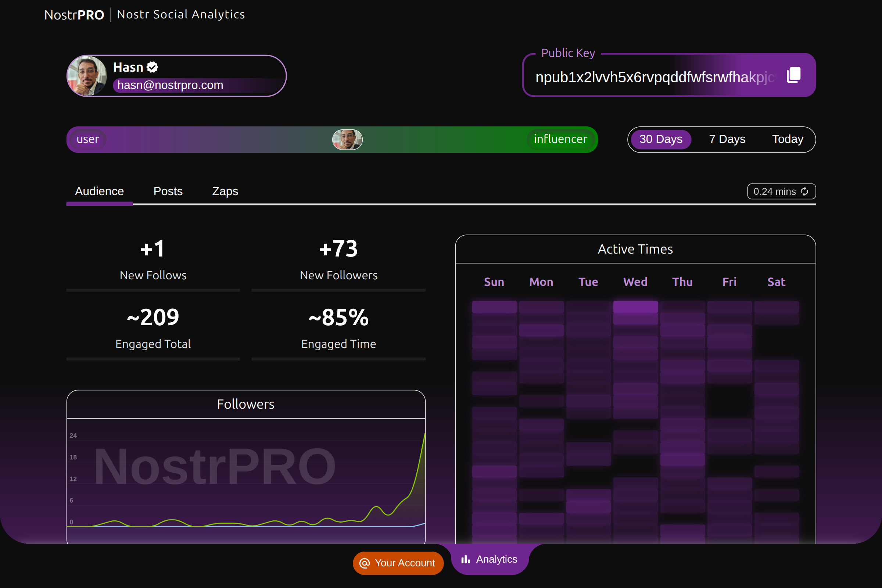Click the hasn@nostrpro.com address label
This screenshot has height=588, width=882.
tap(170, 85)
